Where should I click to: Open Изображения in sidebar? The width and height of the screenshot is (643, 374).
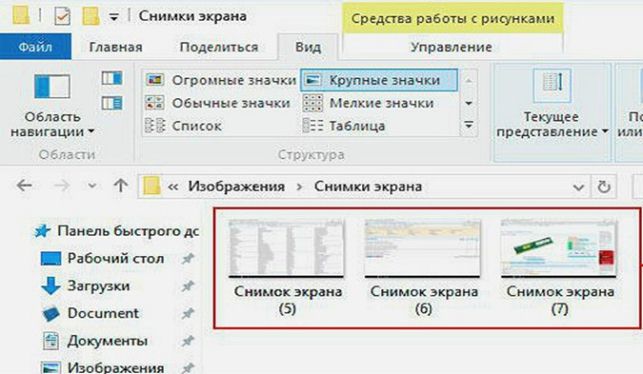103,367
